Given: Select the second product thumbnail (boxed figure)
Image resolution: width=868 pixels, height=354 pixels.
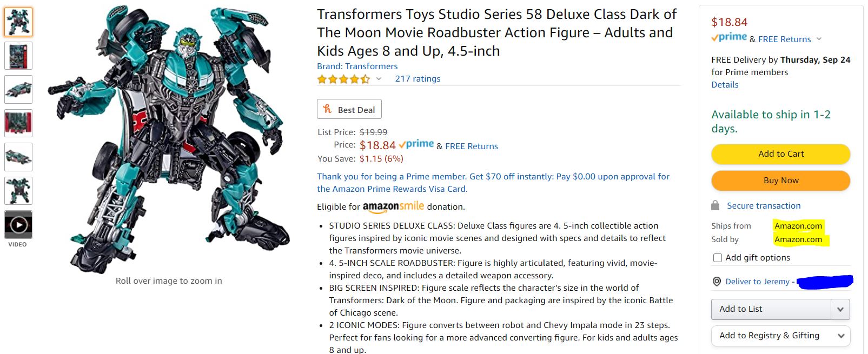Looking at the screenshot, I should (x=18, y=56).
